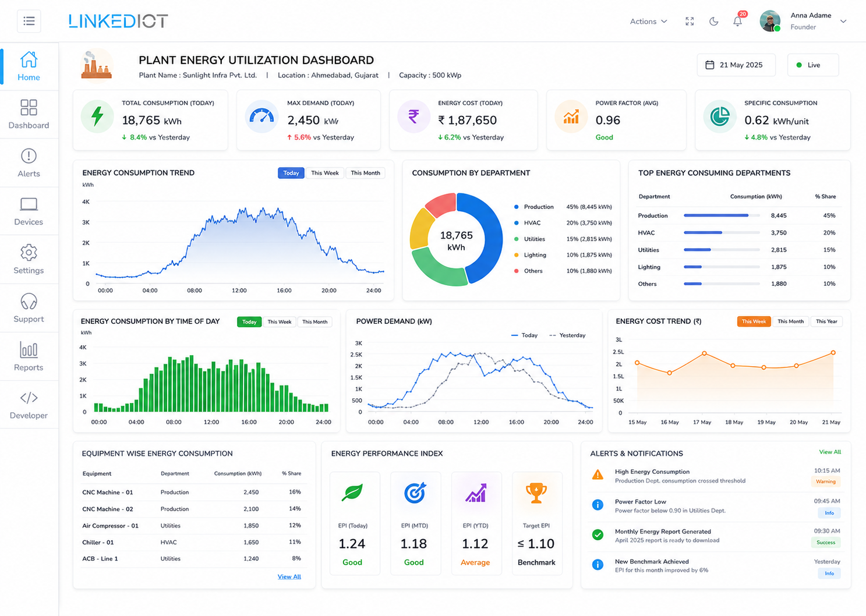Image resolution: width=866 pixels, height=616 pixels.
Task: Go to Alerts in sidebar
Action: coord(29,163)
